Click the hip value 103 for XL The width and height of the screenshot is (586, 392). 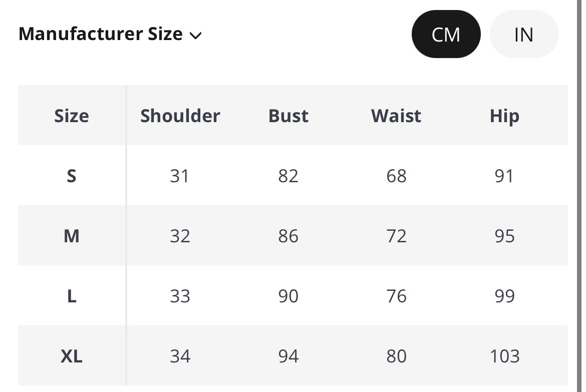coord(504,356)
